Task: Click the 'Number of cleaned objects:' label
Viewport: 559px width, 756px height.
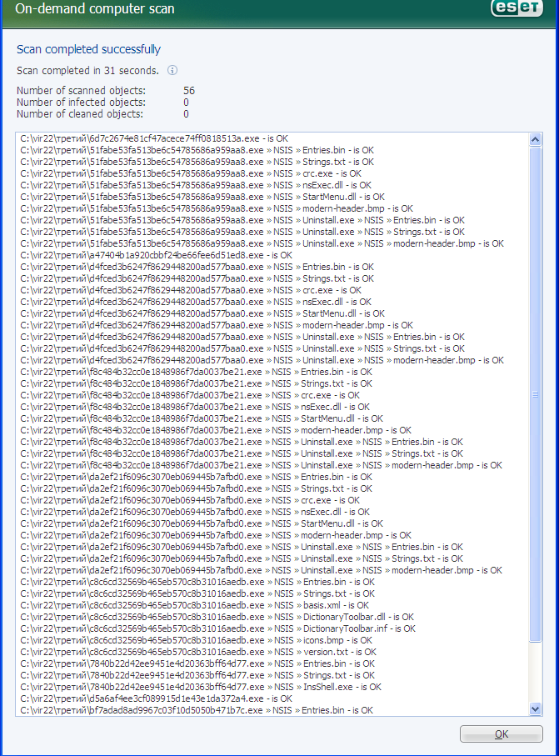Action: tap(80, 114)
